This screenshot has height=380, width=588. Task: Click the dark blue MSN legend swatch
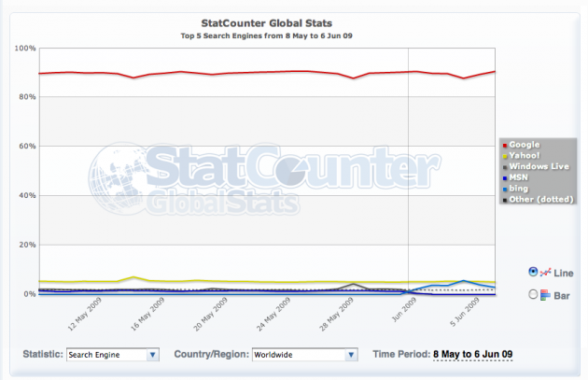pos(504,178)
